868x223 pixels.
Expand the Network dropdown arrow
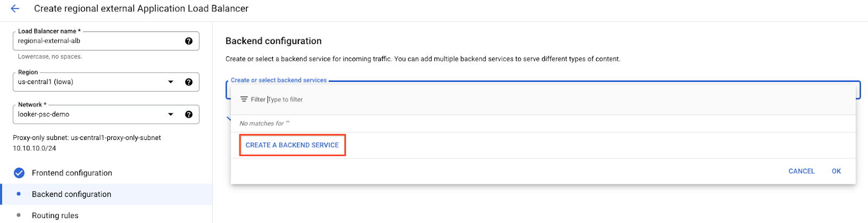[171, 114]
